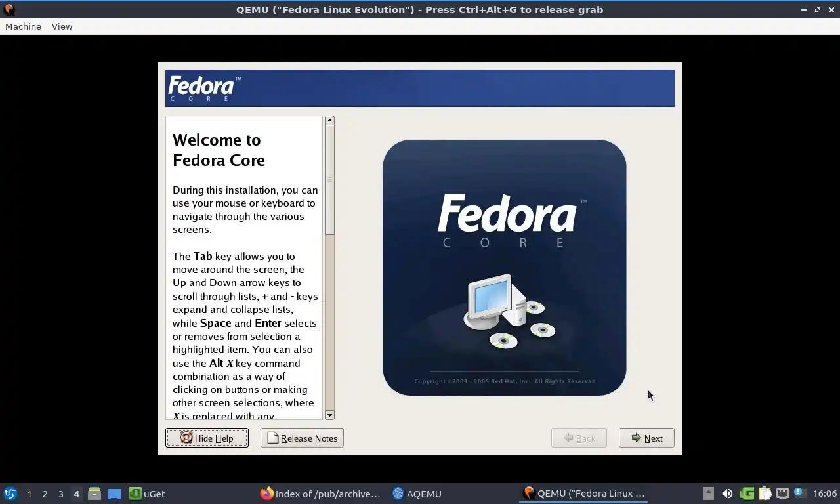Click the Fedora Core splash image
Screen dimensions: 840x504
tap(504, 267)
